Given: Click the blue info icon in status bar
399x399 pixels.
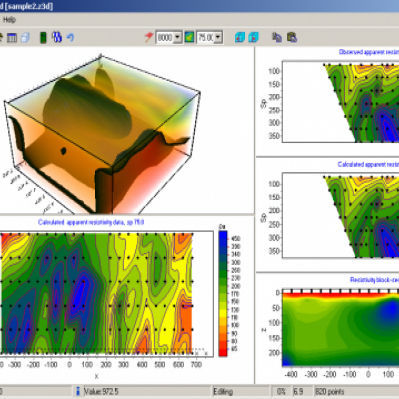Looking at the screenshot, I should [x=78, y=391].
